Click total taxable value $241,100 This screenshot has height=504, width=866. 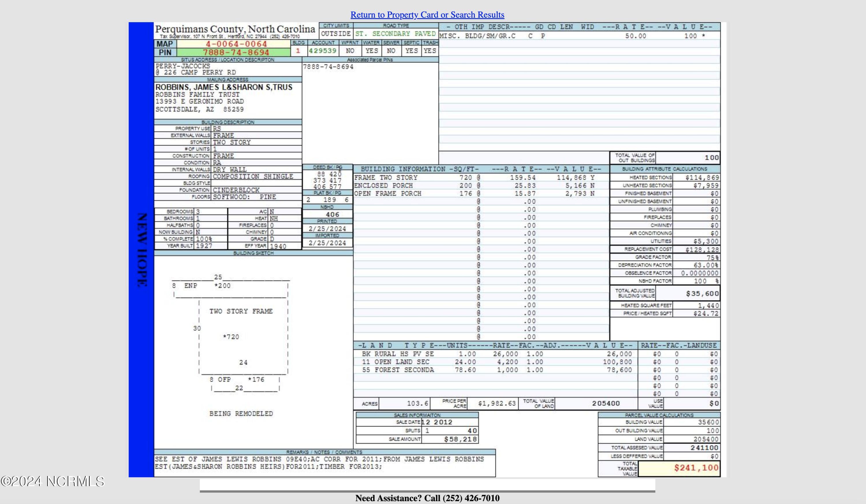click(696, 468)
